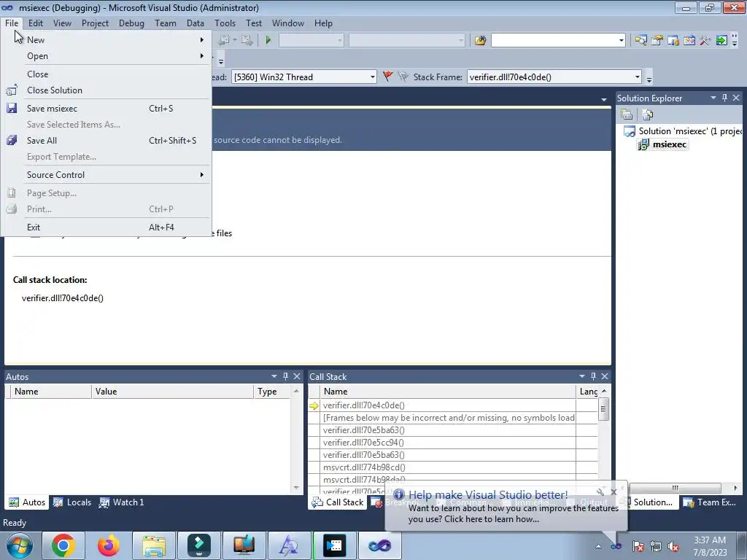Image resolution: width=747 pixels, height=560 pixels.
Task: Open the dropdown of the empty Find combo box
Action: click(621, 41)
